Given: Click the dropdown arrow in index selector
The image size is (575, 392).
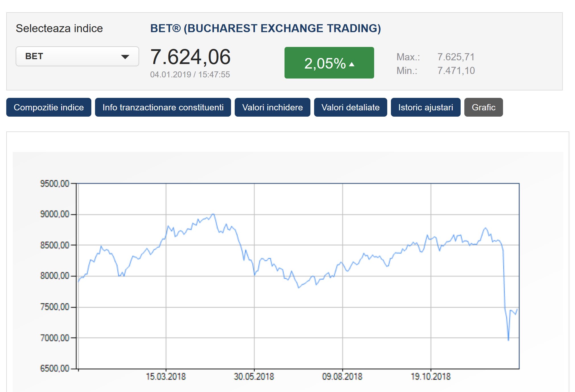Looking at the screenshot, I should 125,57.
